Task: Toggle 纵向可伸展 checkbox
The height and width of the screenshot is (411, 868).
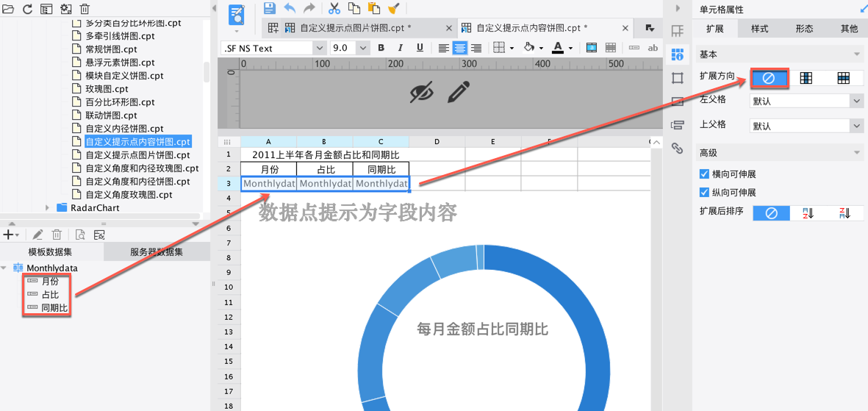Action: point(704,193)
